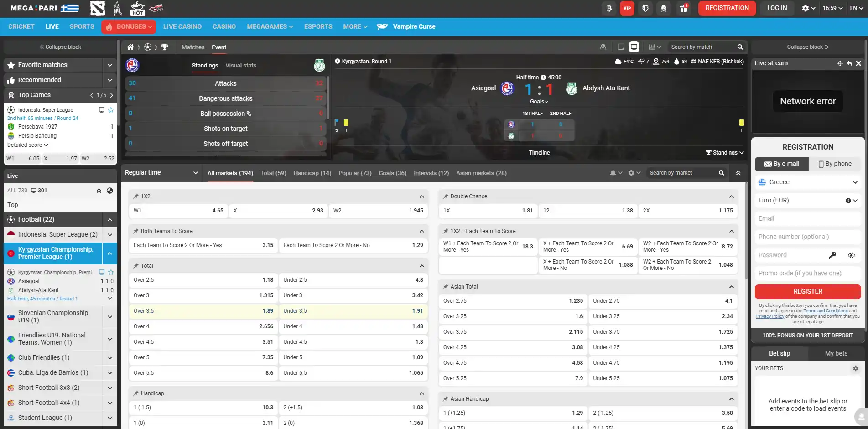Open the LIVE CASINO menu
The width and height of the screenshot is (868, 429).
coord(182,27)
